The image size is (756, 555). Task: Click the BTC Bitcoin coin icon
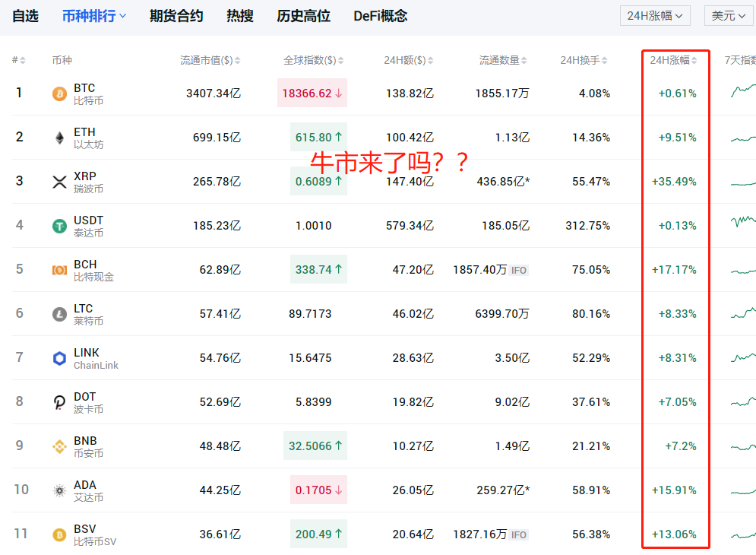(x=59, y=94)
